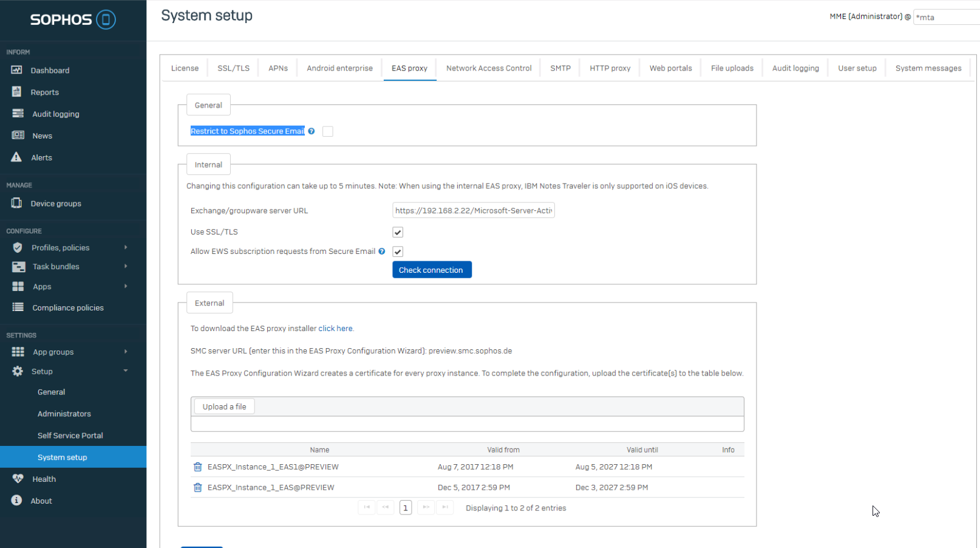The height and width of the screenshot is (548, 980).
Task: Expand Apps submenu arrow
Action: coord(126,286)
